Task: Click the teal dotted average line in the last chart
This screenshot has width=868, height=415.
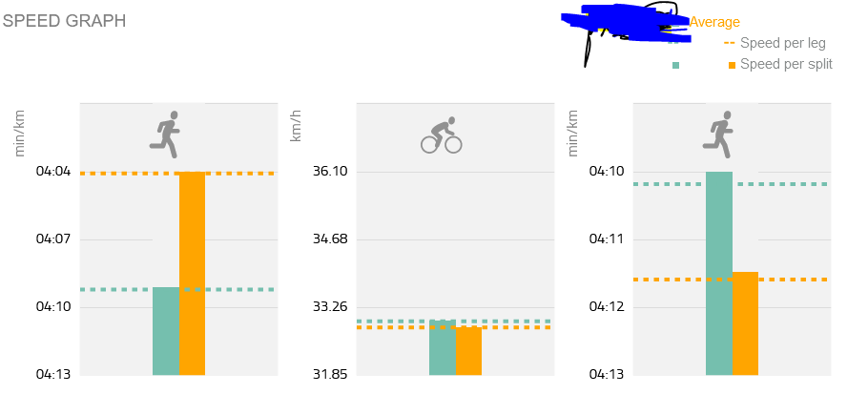Action: (792, 184)
